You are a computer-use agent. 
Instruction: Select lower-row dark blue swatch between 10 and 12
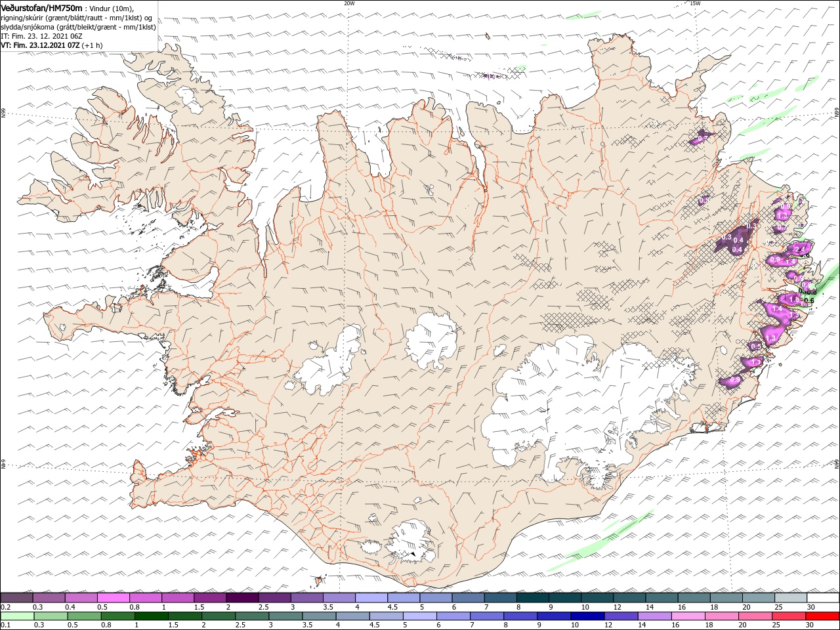click(588, 616)
